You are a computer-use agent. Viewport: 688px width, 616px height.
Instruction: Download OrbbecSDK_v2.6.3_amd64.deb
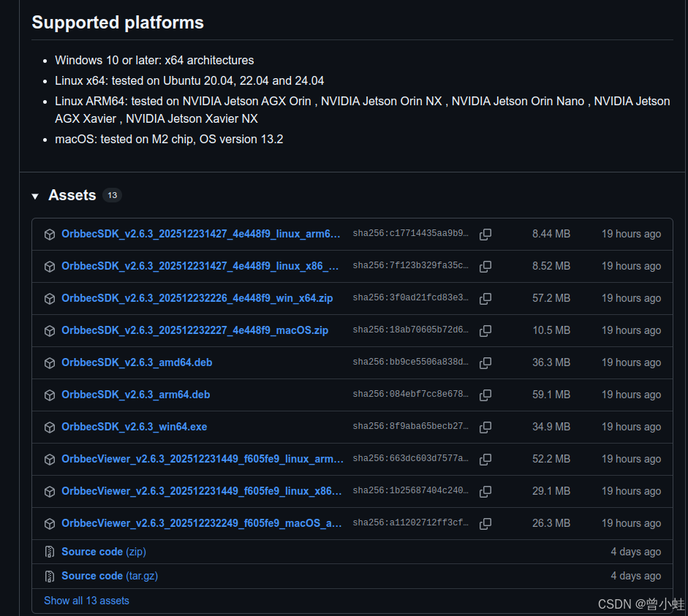[x=137, y=362]
